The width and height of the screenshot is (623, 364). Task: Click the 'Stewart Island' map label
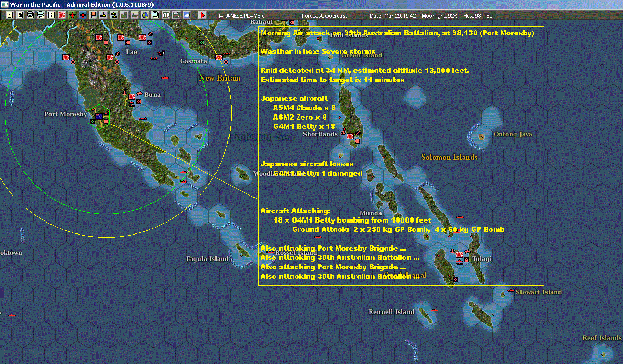point(539,292)
